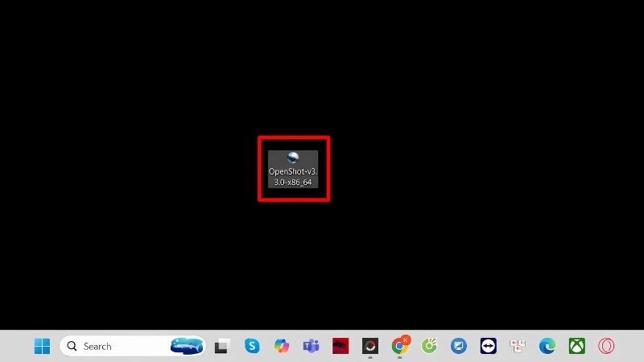The height and width of the screenshot is (362, 644).
Task: Open Task View on the taskbar
Action: [x=222, y=346]
